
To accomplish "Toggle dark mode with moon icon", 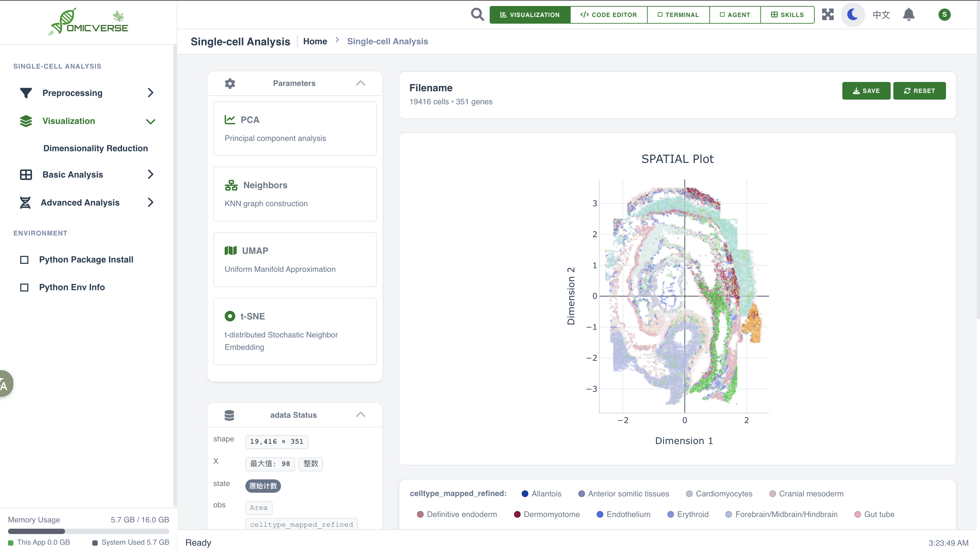I will (853, 14).
